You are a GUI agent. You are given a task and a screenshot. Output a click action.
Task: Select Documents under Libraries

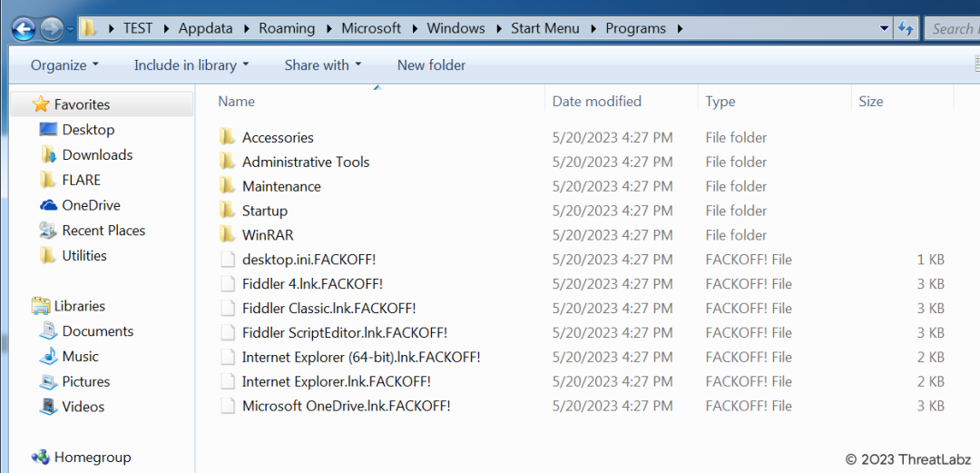(97, 331)
